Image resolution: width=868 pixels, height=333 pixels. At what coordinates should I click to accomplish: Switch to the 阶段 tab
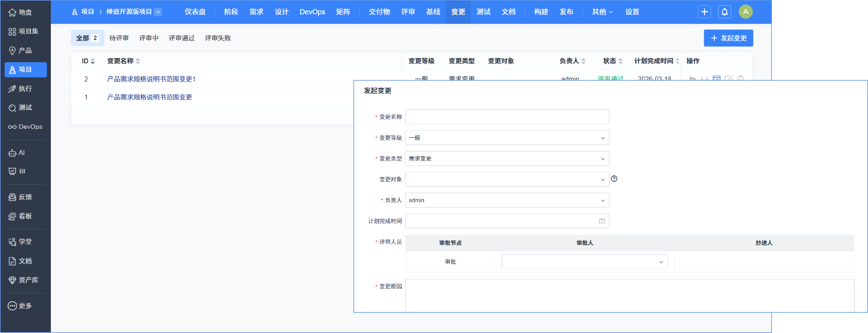point(231,12)
